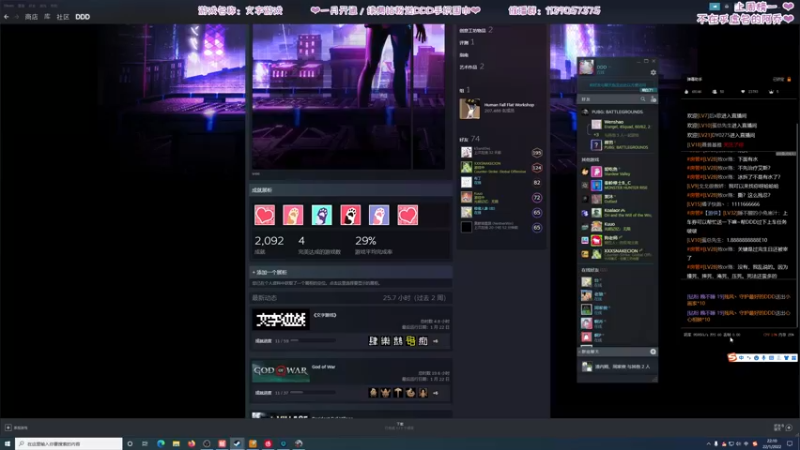Open the 社区 (Community) menu
This screenshot has width=800, height=450.
coord(63,17)
